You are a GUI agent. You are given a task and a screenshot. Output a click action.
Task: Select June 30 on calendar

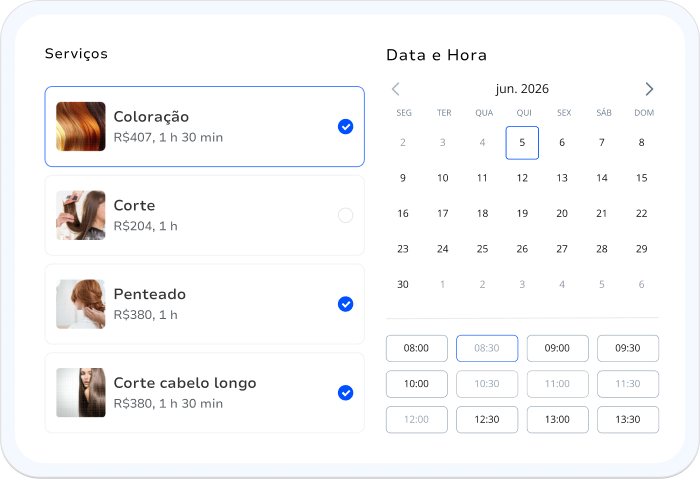point(403,284)
